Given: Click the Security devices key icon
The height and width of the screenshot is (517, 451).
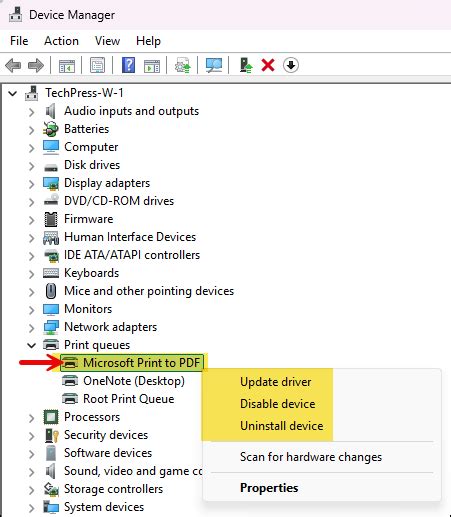Looking at the screenshot, I should pos(52,435).
